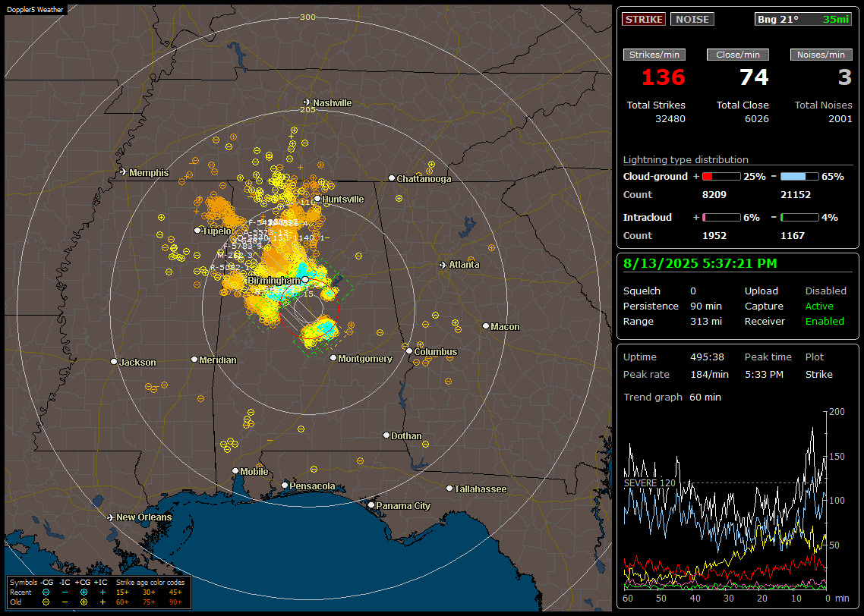Select the Pensacola city marker dot
Viewport: 864px width, 616px height.
(284, 485)
